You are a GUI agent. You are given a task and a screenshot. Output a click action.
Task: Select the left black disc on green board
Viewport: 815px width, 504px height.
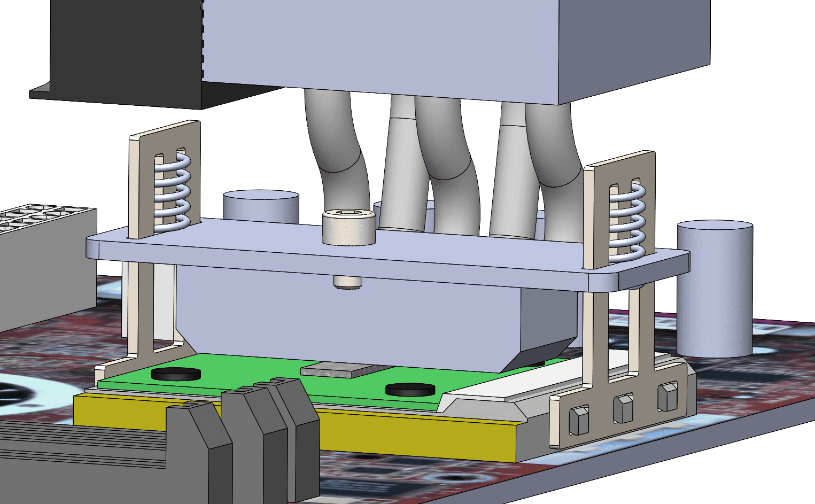click(175, 374)
